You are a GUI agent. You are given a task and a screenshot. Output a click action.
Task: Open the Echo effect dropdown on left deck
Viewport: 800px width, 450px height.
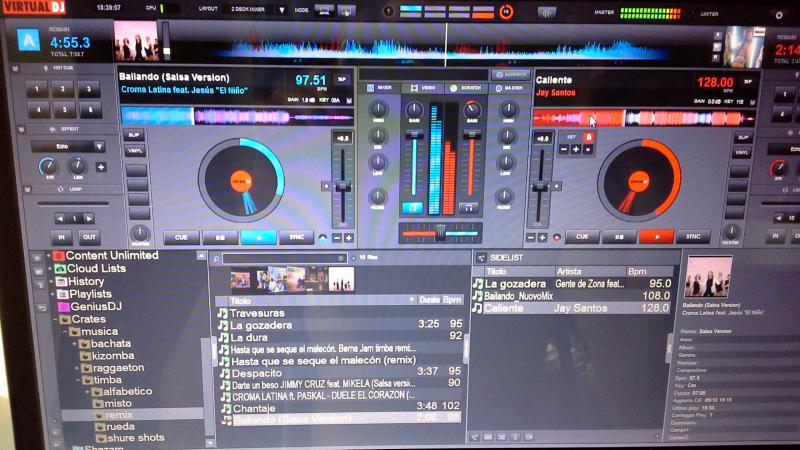click(99, 147)
